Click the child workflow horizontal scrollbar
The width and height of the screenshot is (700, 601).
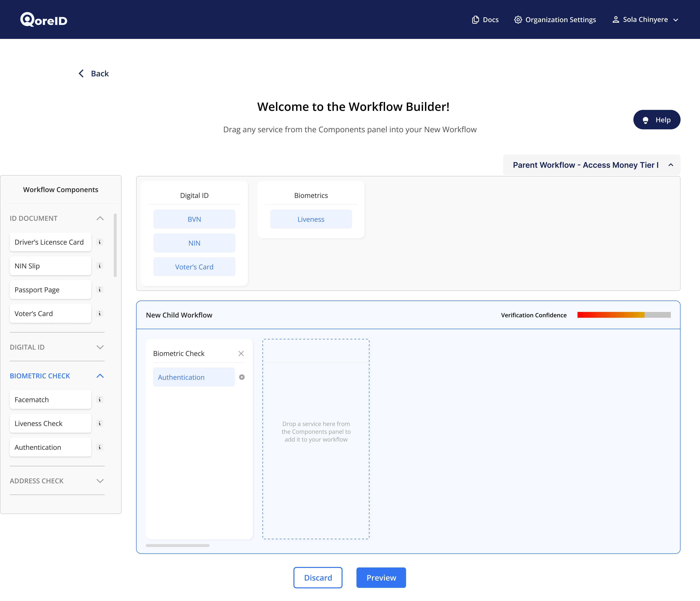tap(178, 546)
